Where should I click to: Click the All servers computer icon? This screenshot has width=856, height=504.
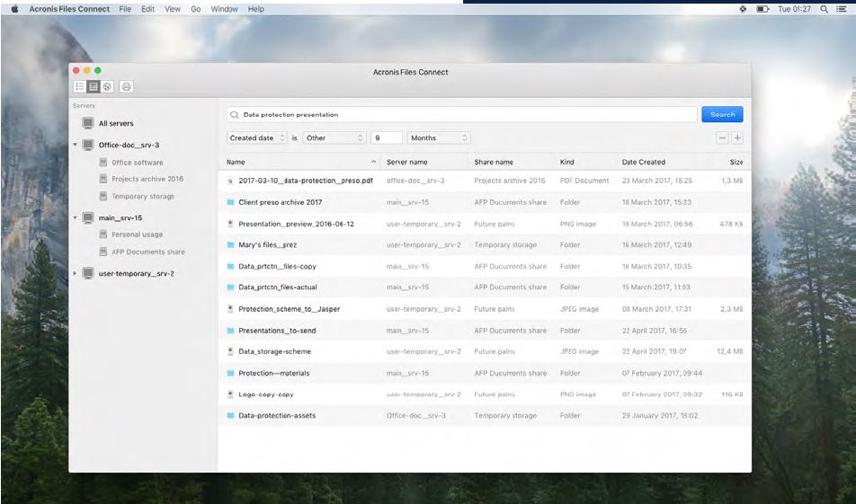click(88, 123)
